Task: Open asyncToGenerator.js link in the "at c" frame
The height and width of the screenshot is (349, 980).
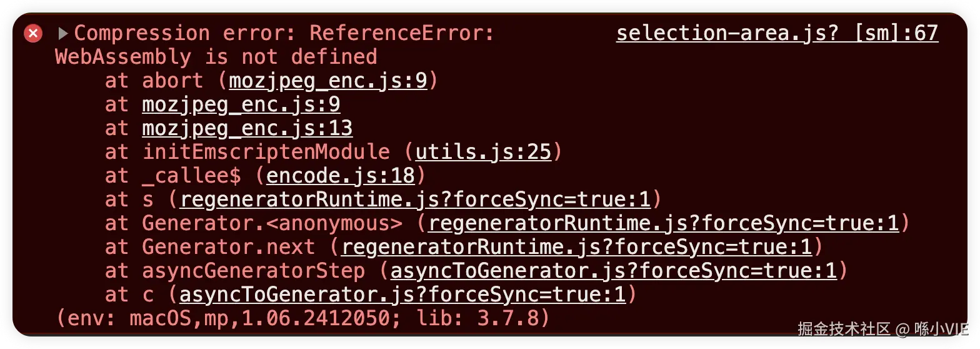Action: pyautogui.click(x=402, y=295)
